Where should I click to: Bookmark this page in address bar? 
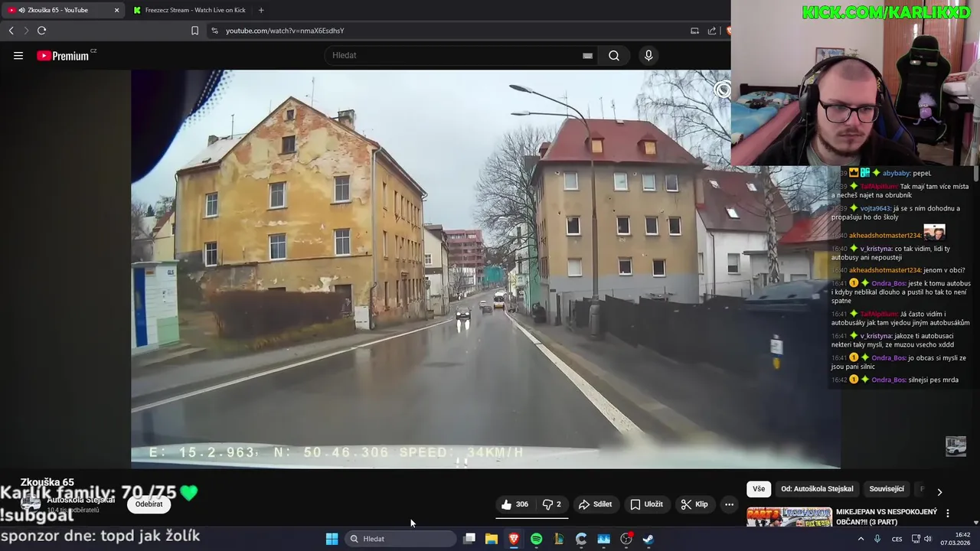(194, 31)
